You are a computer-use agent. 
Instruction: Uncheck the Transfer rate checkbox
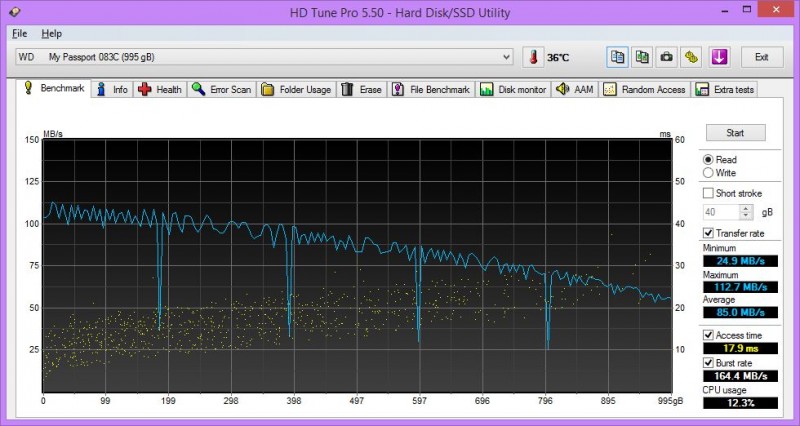[709, 233]
